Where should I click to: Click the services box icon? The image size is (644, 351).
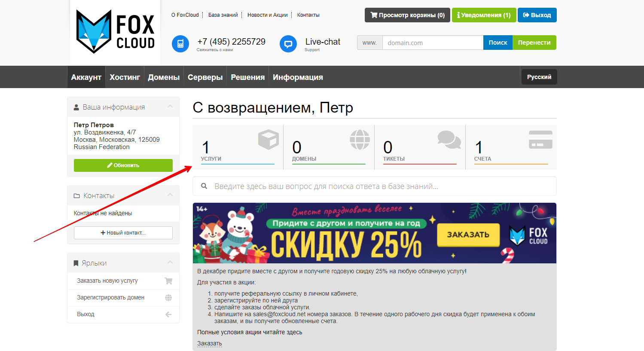coord(269,140)
